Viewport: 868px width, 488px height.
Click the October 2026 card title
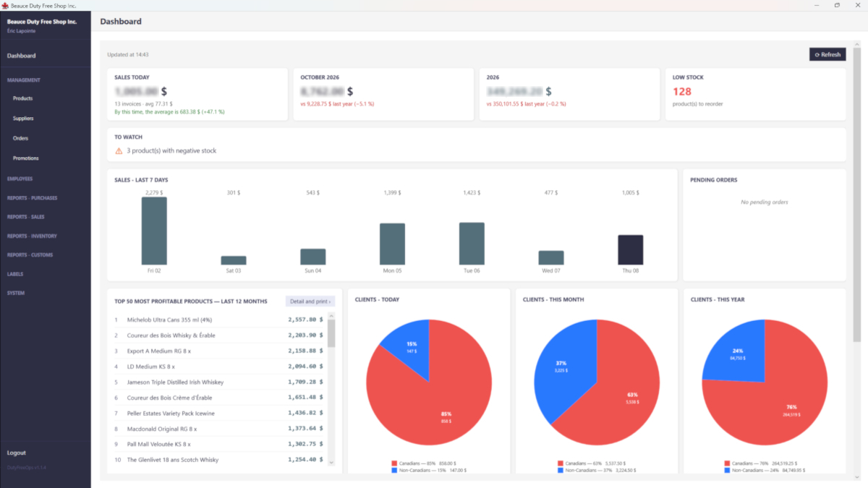pos(319,77)
